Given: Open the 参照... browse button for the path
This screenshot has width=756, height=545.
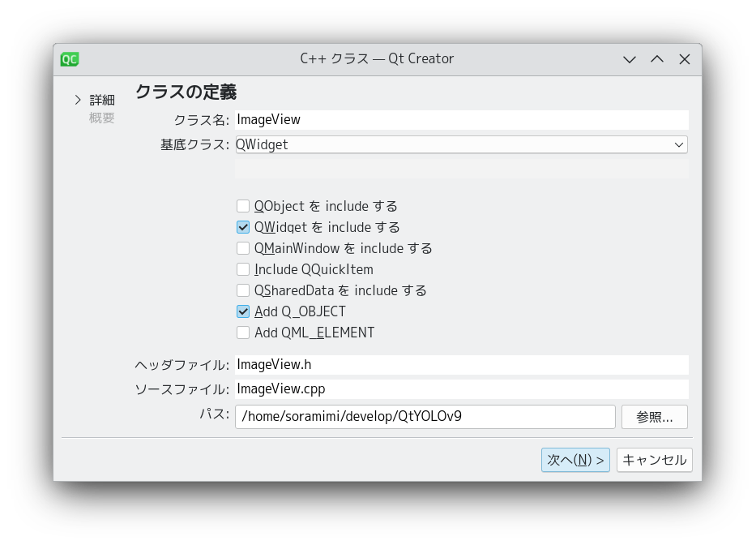Looking at the screenshot, I should [x=654, y=417].
